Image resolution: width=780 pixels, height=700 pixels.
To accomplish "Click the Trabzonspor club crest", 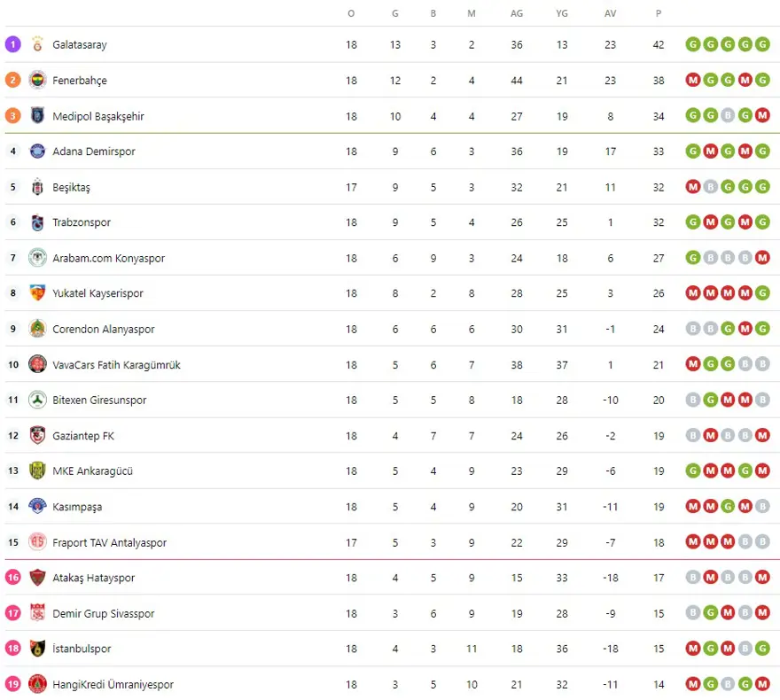I will 37,222.
